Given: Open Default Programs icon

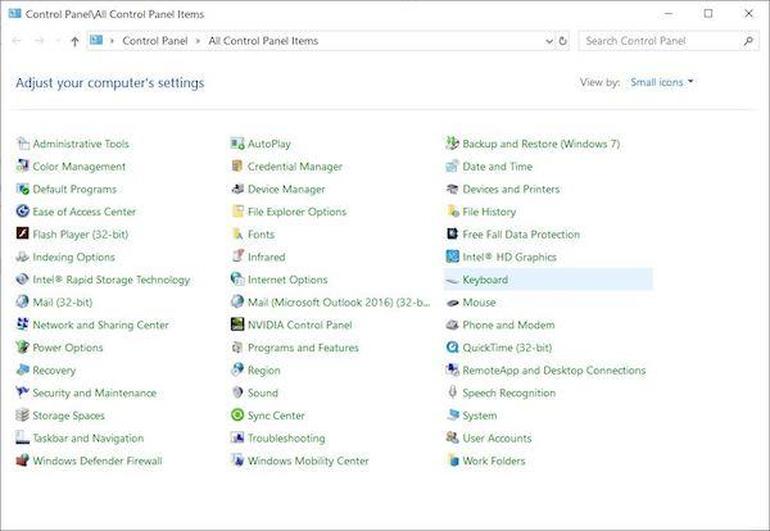Looking at the screenshot, I should click(23, 189).
